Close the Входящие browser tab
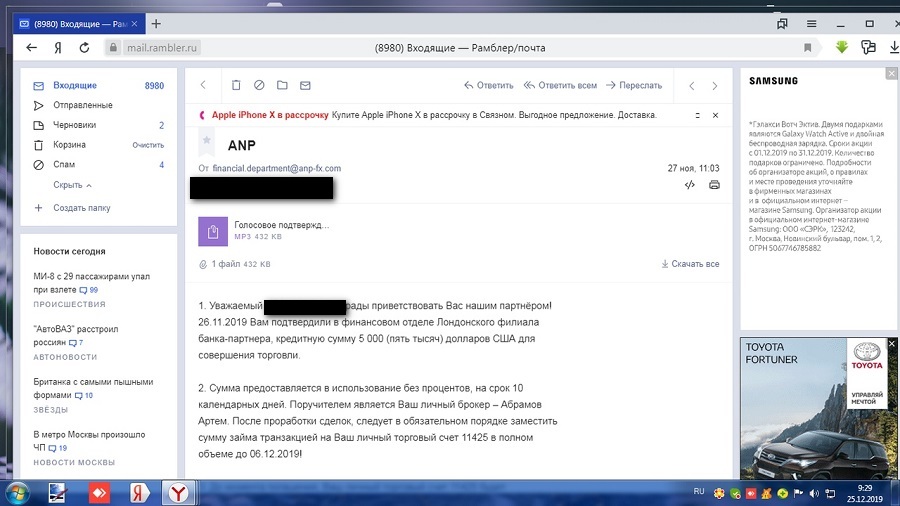The width and height of the screenshot is (900, 506). click(134, 24)
